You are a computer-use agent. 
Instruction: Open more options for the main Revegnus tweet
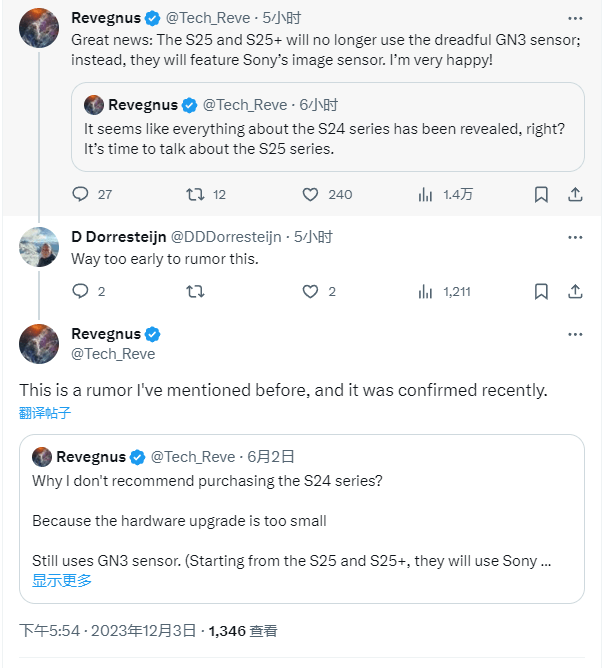coord(575,334)
